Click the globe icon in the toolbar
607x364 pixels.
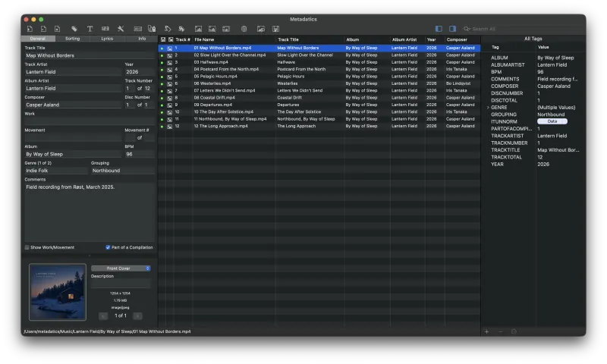[x=244, y=29]
